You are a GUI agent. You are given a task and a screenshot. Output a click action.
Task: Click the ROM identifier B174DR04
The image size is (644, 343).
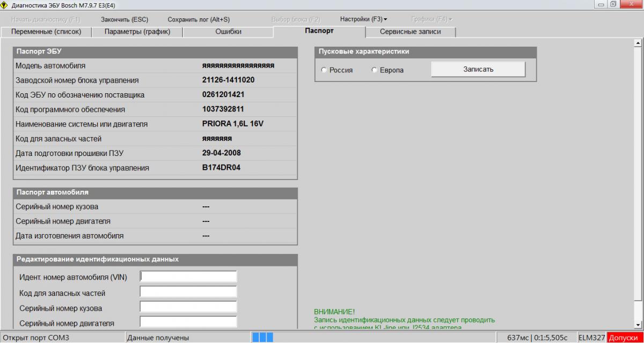(x=222, y=168)
